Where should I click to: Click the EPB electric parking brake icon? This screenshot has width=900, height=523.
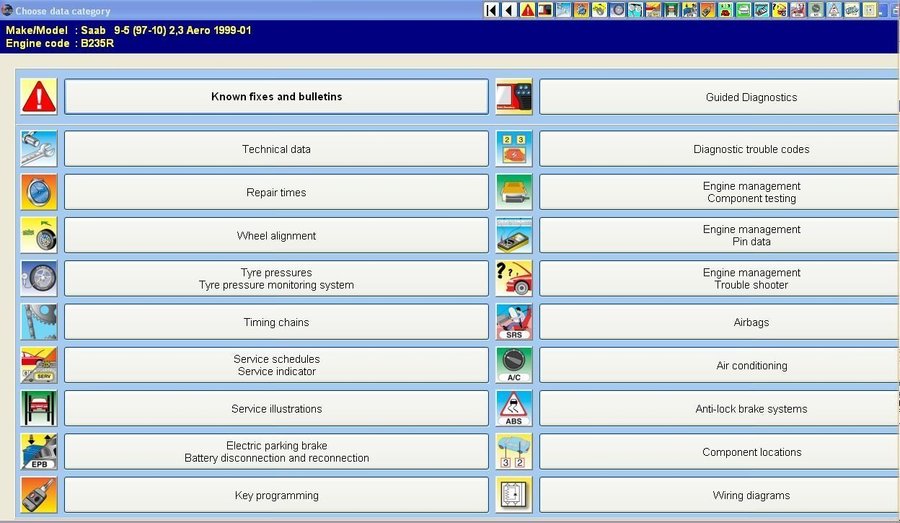coord(39,452)
